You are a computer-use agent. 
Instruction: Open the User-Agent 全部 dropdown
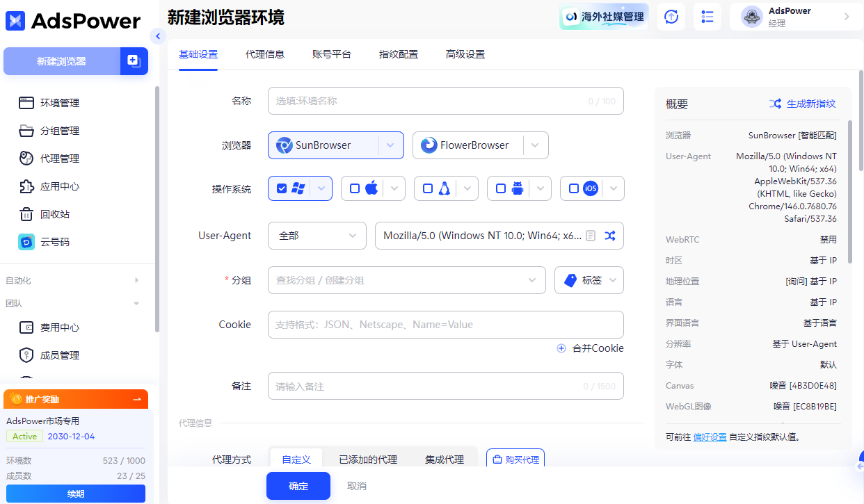317,236
